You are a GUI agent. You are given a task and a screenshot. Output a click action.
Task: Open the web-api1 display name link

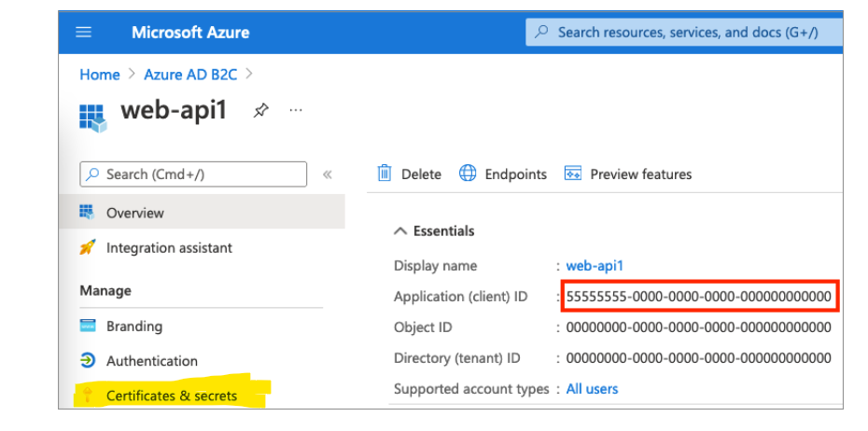click(595, 266)
